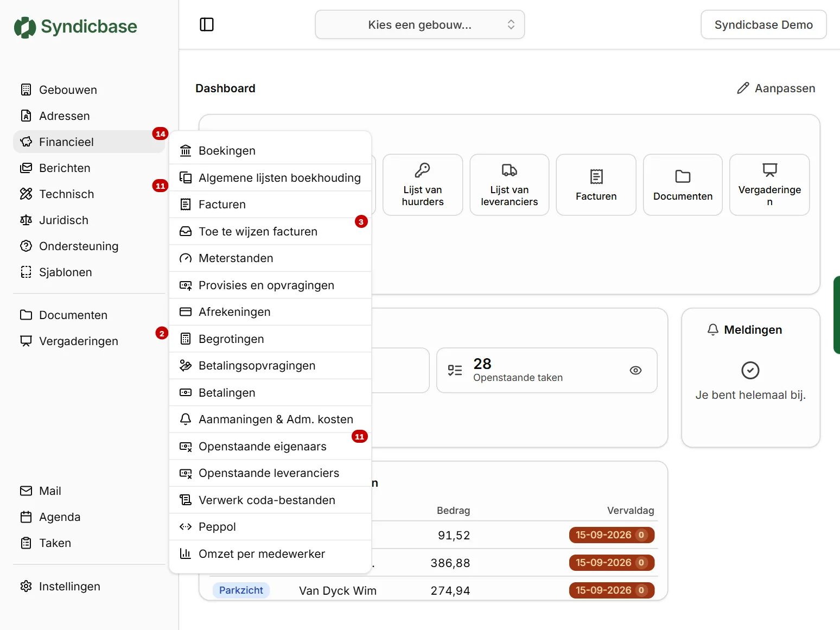This screenshot has width=840, height=630.
Task: Select Betalingen menu entry
Action: click(270, 392)
